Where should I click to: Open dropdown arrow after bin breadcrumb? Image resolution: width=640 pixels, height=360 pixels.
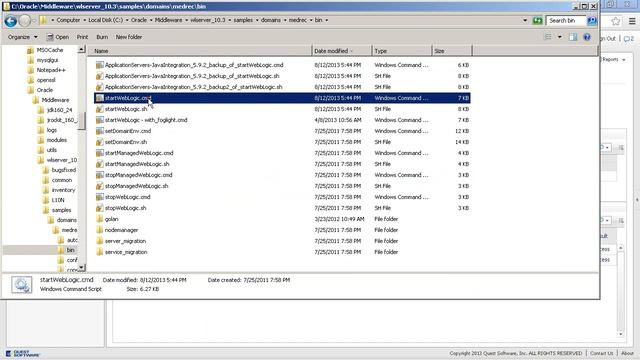[x=327, y=20]
